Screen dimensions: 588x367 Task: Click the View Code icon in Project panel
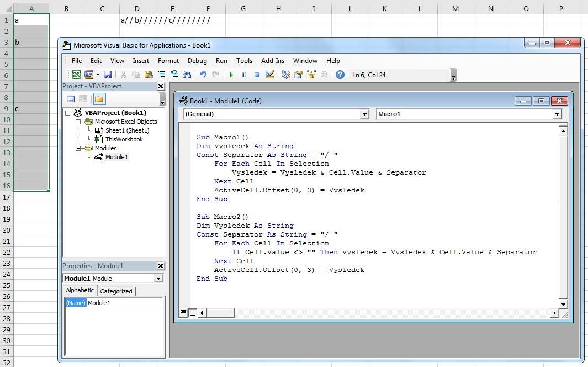[x=71, y=99]
